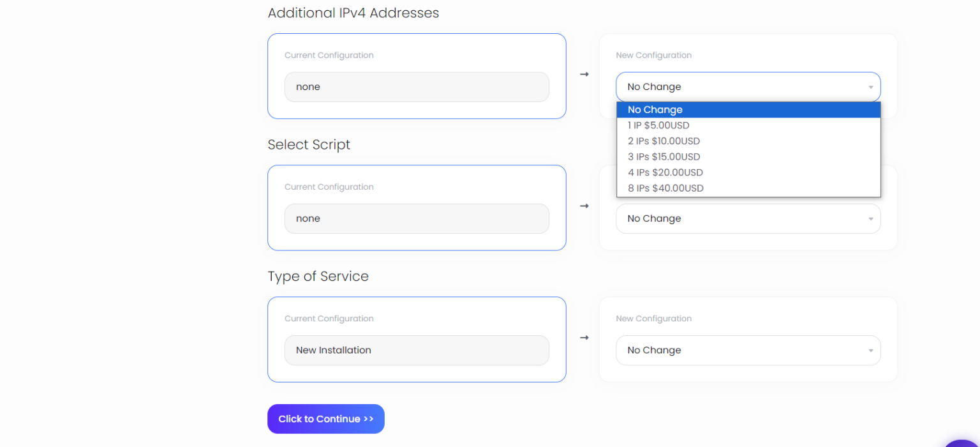Open the Select Script New Configuration dropdown
This screenshot has height=447, width=980.
748,218
